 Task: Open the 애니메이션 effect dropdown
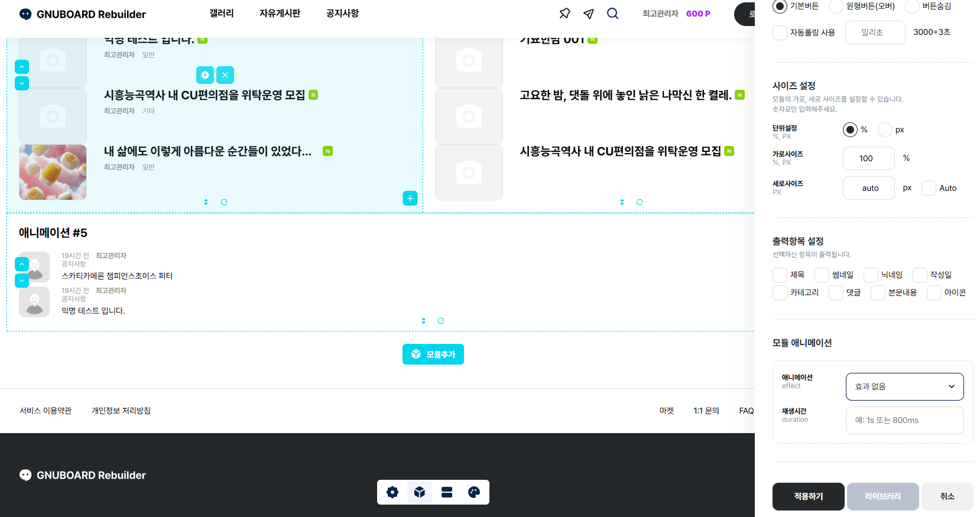(x=904, y=386)
